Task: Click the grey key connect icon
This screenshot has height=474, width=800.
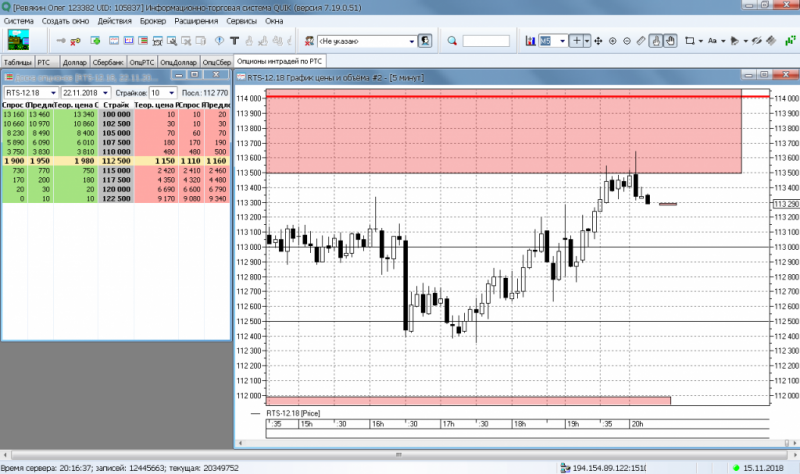Action: pos(61,41)
